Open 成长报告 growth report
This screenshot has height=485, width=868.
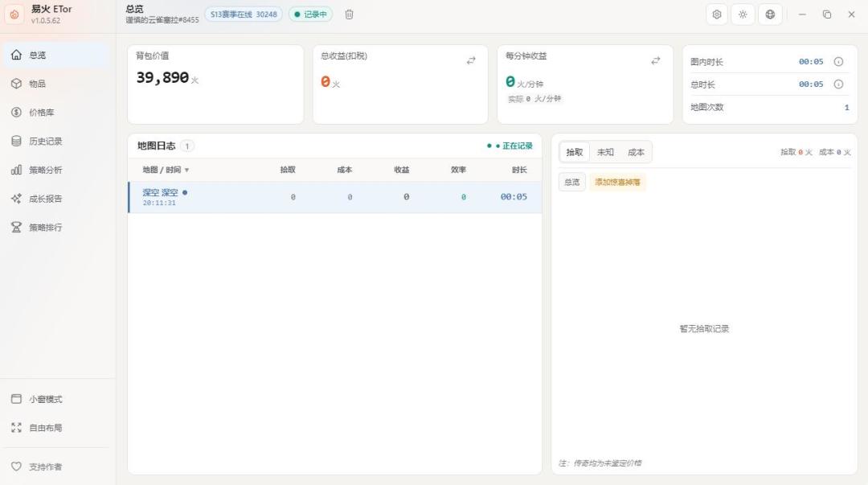(x=55, y=199)
